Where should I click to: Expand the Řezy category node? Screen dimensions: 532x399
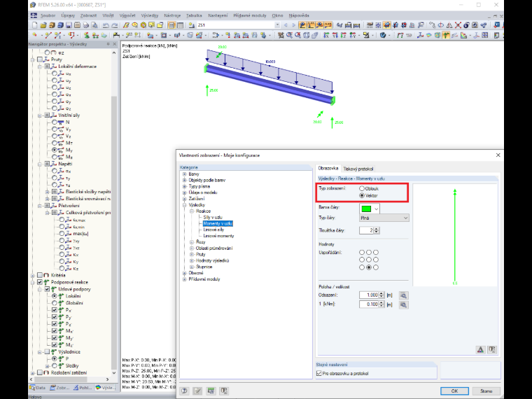pyautogui.click(x=192, y=242)
